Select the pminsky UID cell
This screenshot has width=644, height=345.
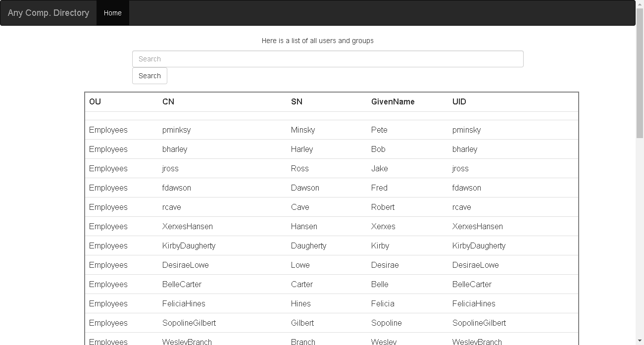[467, 130]
